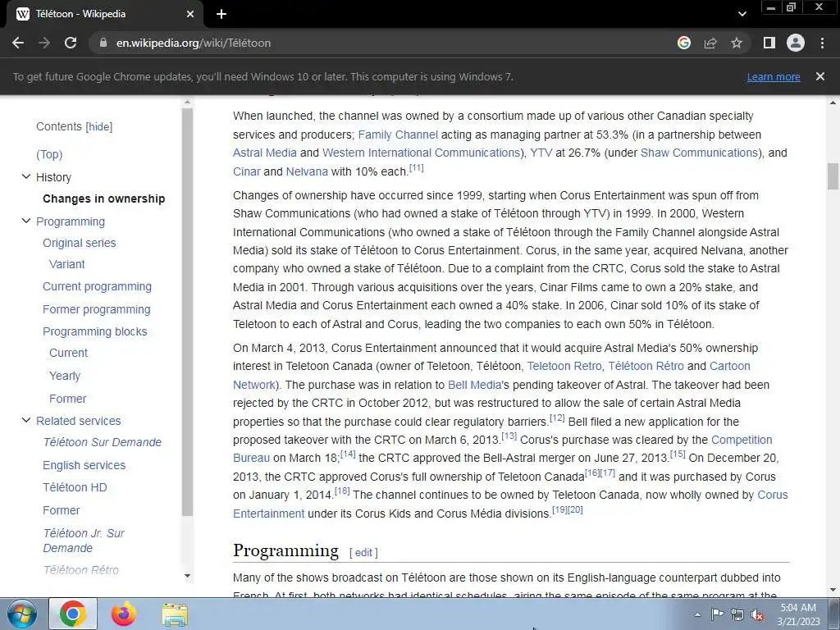Jump to Original series section
This screenshot has height=630, width=840.
click(80, 243)
